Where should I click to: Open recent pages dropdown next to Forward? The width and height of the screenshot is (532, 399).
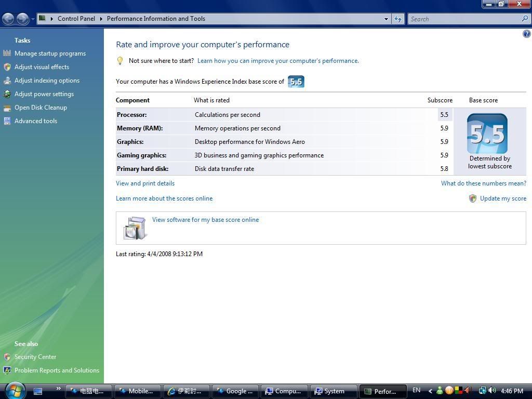(x=33, y=19)
